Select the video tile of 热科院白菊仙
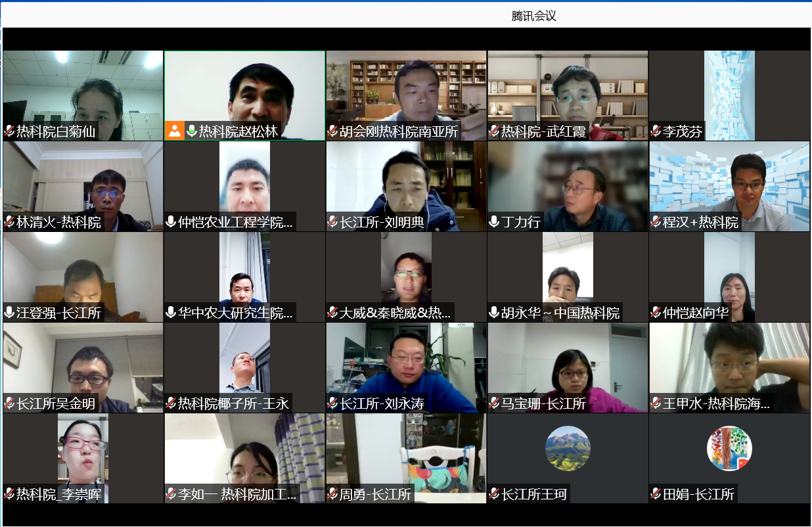The image size is (812, 527). coord(83,95)
